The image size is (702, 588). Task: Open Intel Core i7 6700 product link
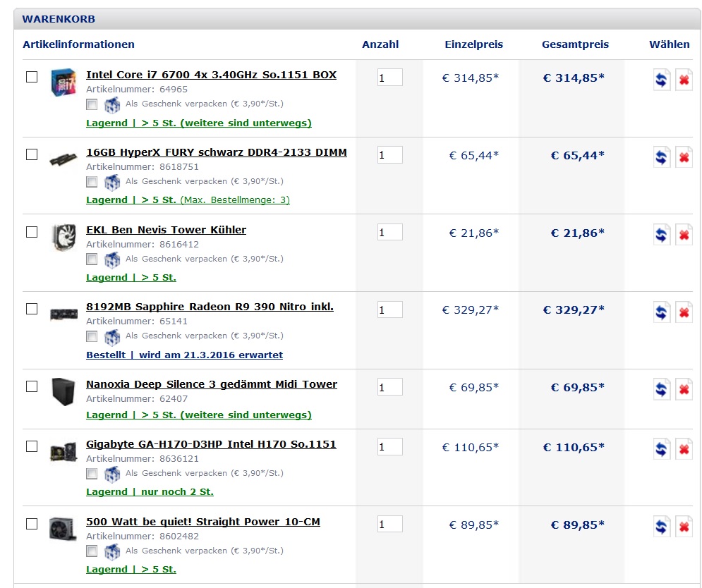coord(212,75)
